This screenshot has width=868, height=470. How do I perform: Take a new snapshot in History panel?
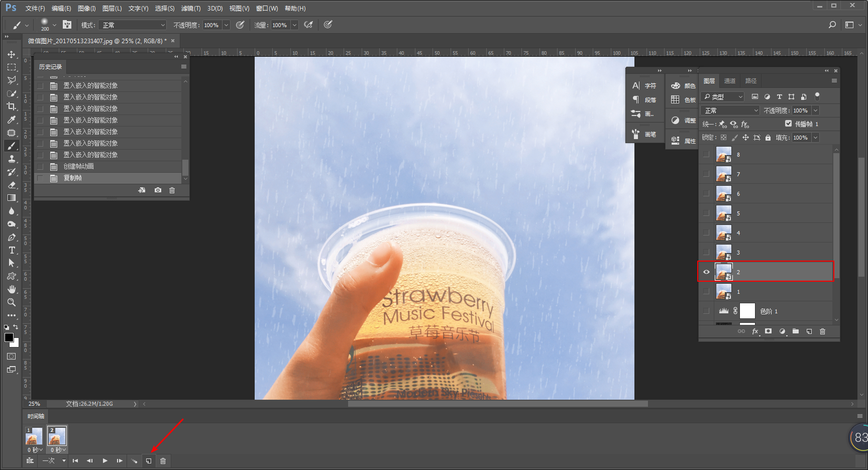tap(158, 190)
